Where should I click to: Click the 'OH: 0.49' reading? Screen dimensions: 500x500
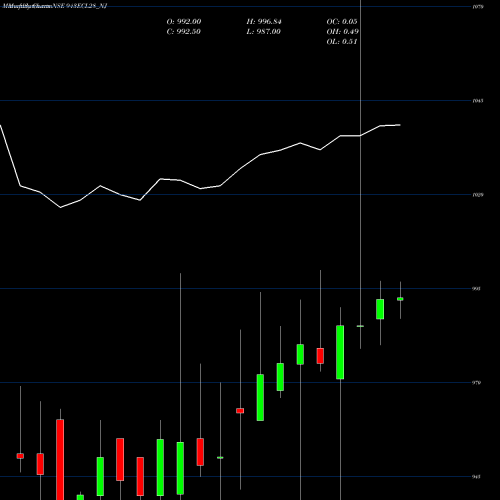coord(343,32)
